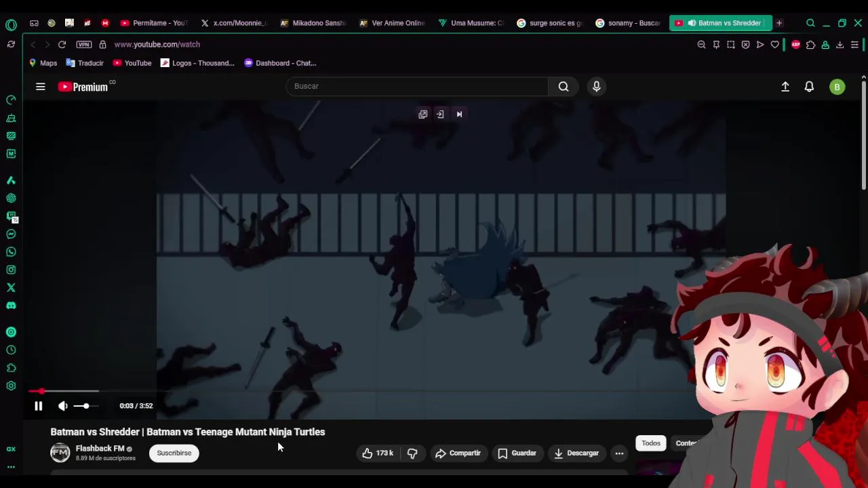Open the Easy Setup sliders menu

click(854, 45)
